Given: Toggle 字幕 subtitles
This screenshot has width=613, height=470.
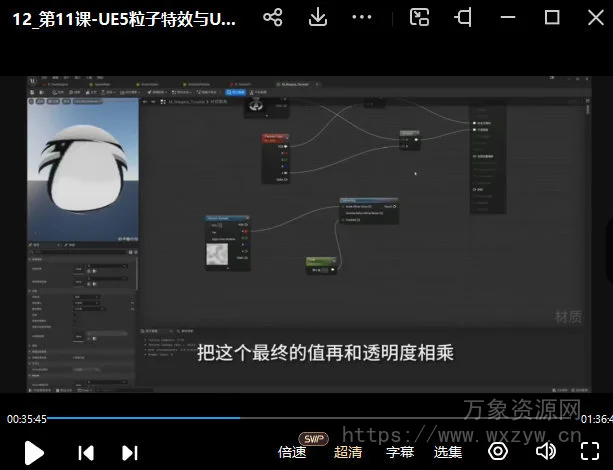Looking at the screenshot, I should (x=400, y=452).
